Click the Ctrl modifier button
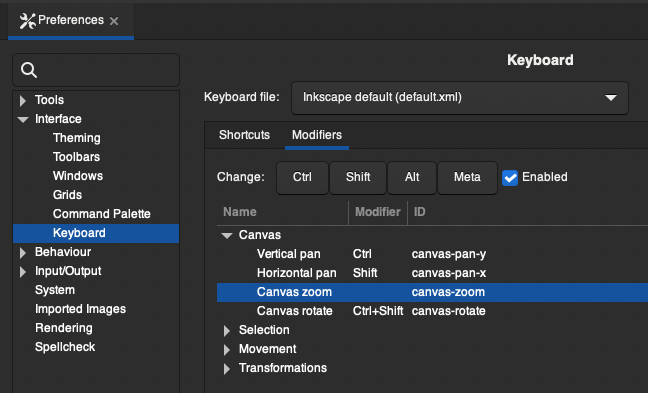Viewport: 648px width, 393px height. click(302, 178)
